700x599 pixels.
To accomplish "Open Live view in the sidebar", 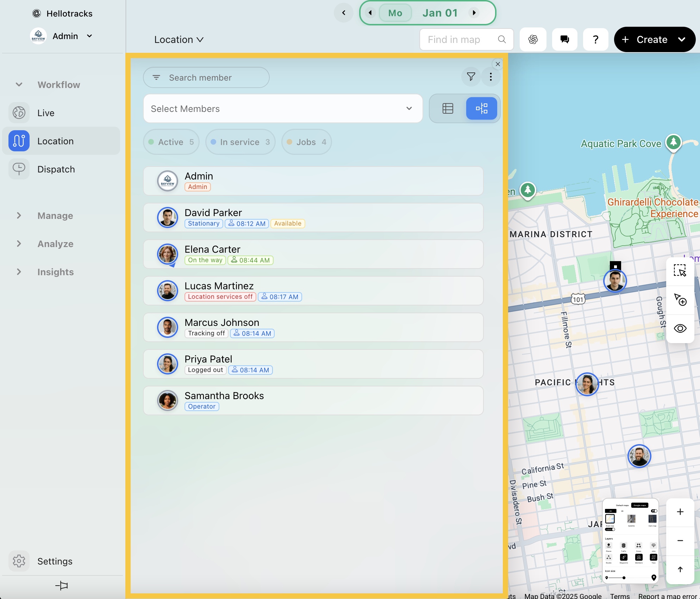I will 46,113.
